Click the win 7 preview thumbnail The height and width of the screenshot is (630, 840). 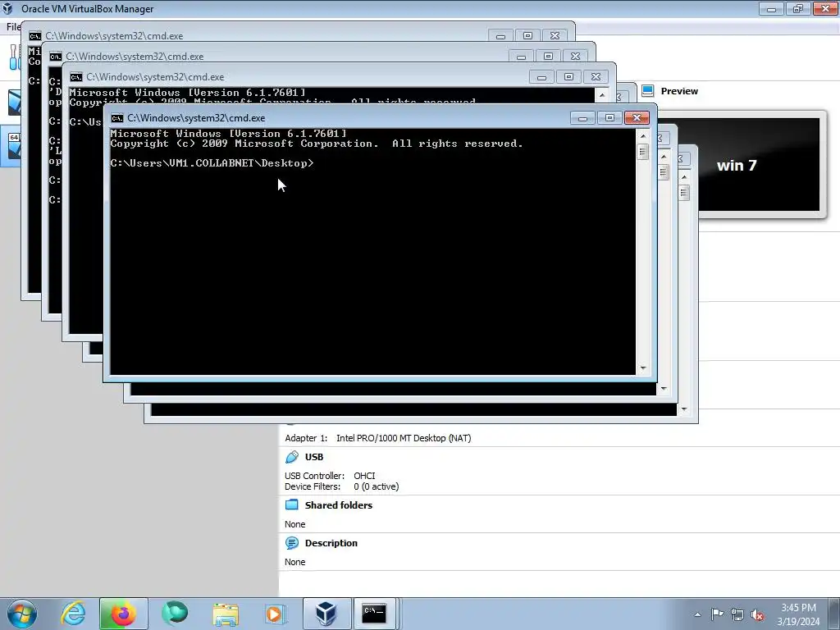click(759, 164)
